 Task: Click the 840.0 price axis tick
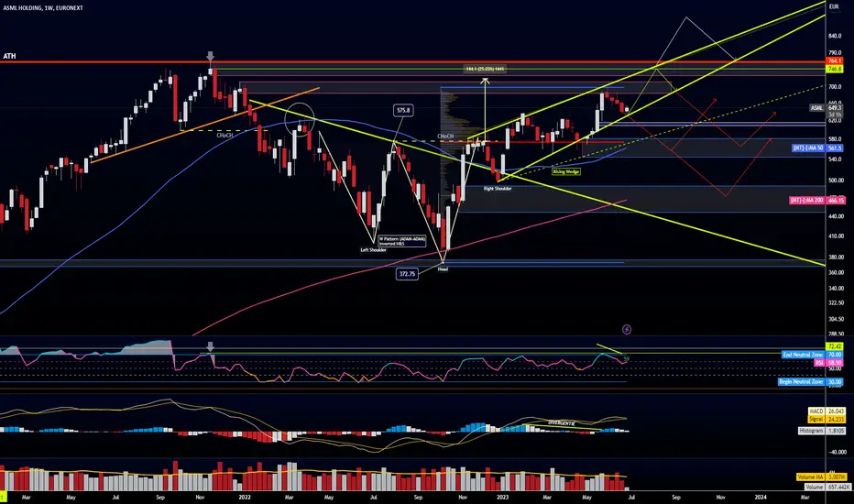(835, 36)
